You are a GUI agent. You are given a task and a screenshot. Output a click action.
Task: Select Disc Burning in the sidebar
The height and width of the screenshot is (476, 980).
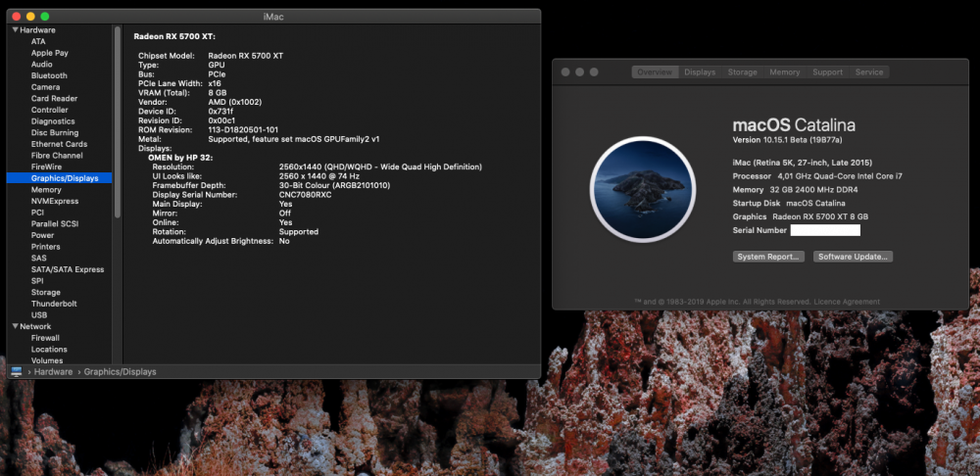click(x=55, y=132)
